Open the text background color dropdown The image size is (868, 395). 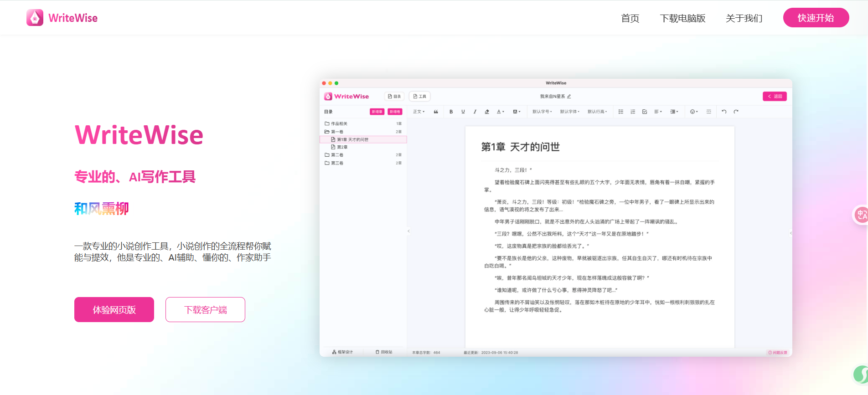pos(517,112)
